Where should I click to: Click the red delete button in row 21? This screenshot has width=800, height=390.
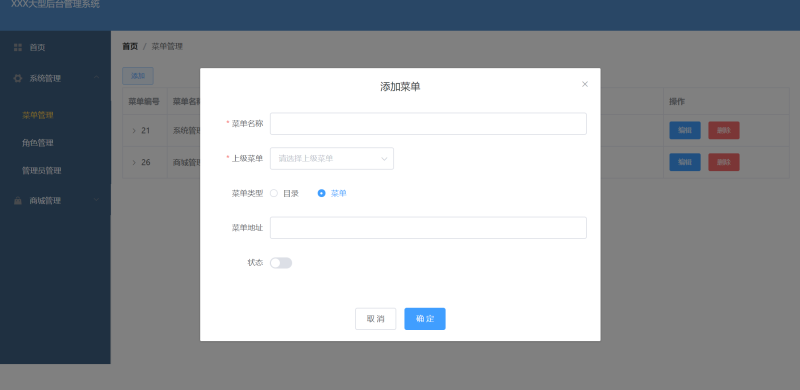pyautogui.click(x=723, y=131)
